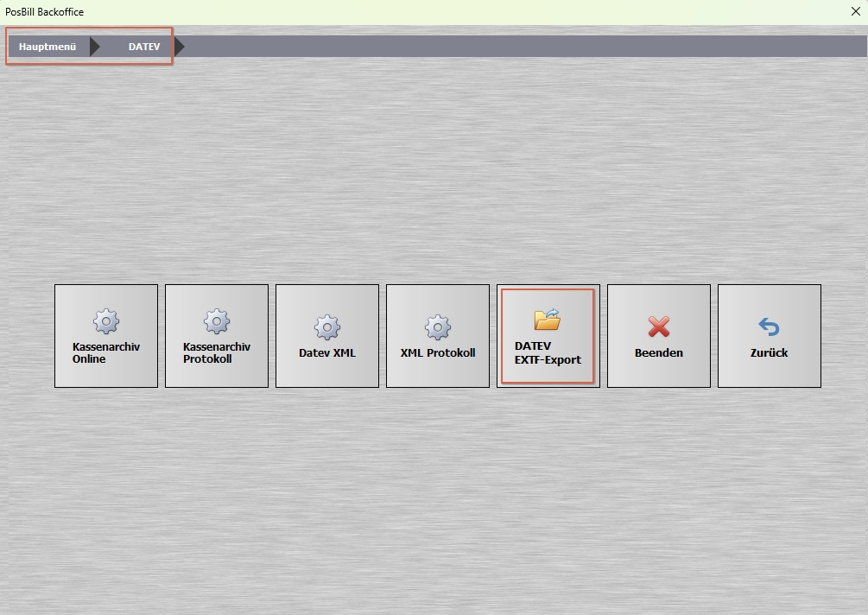The height and width of the screenshot is (615, 868).
Task: Go back using the 'Zurück' text label
Action: [769, 353]
